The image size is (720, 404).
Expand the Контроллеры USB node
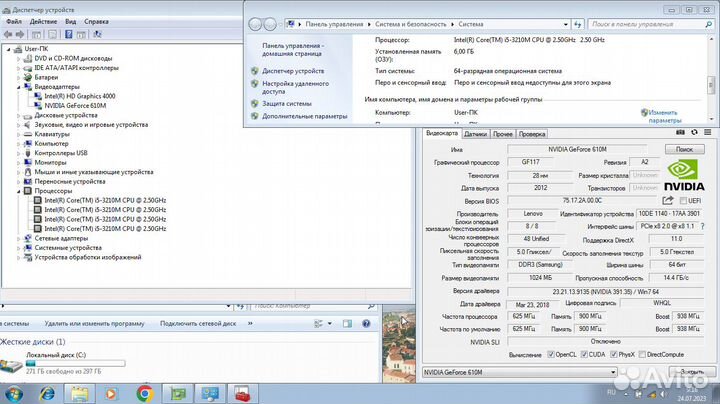[19, 153]
